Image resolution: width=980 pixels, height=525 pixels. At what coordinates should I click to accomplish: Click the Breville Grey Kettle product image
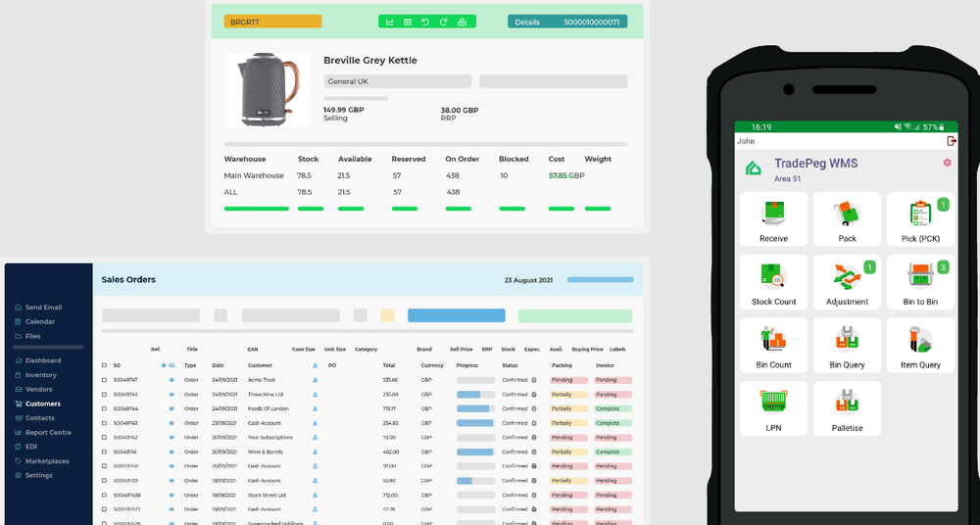[269, 89]
